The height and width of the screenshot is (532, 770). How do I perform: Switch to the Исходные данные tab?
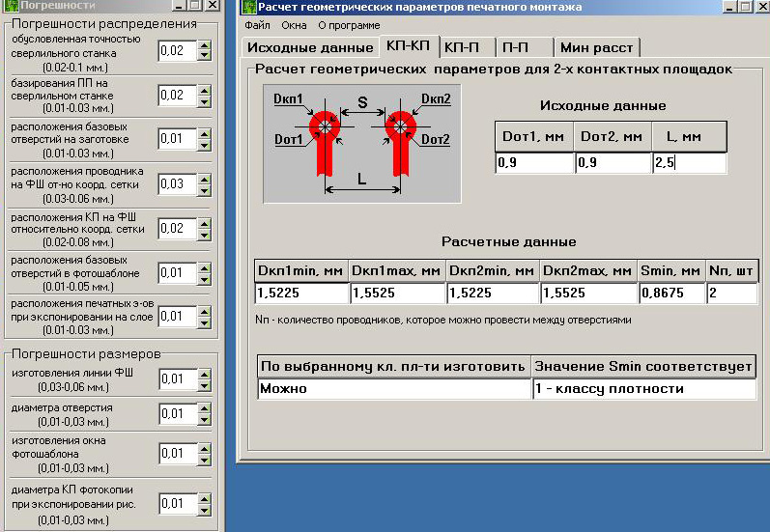(x=309, y=47)
